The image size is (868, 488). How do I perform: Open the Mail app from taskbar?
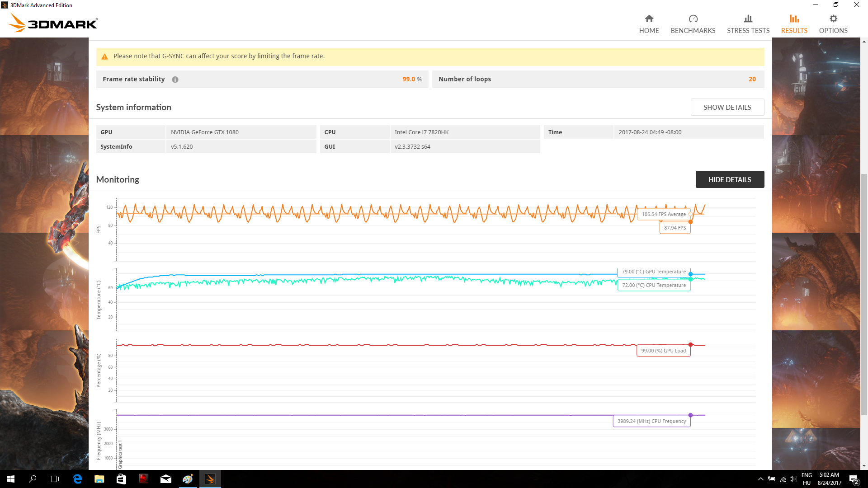tap(166, 479)
